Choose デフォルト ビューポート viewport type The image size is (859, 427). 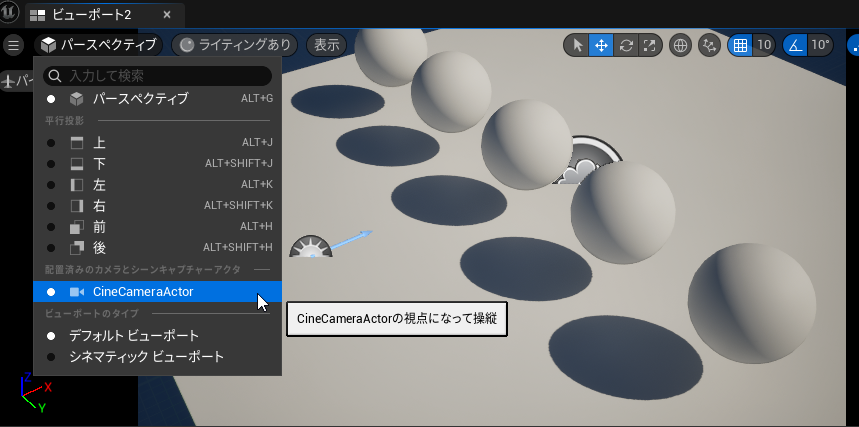[x=158, y=335]
